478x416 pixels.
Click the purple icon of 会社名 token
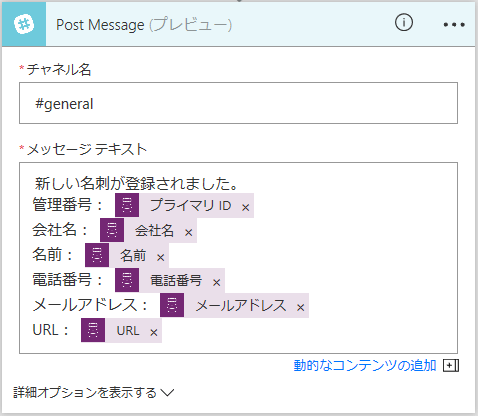[112, 230]
